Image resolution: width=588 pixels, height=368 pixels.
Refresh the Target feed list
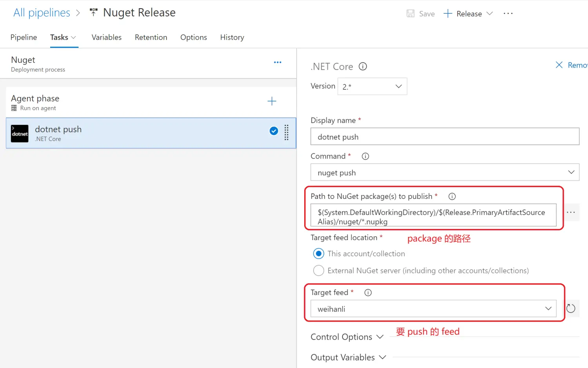tap(571, 309)
